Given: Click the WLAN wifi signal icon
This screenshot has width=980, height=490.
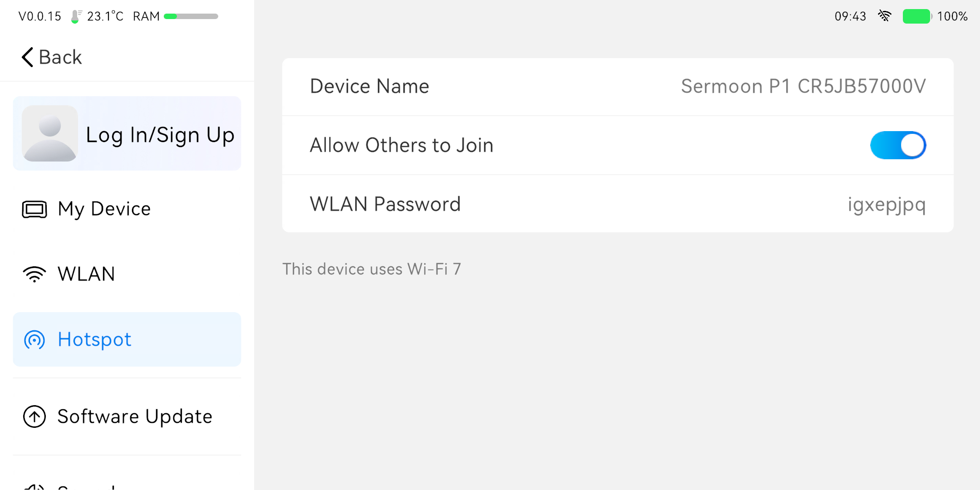Looking at the screenshot, I should [34, 274].
